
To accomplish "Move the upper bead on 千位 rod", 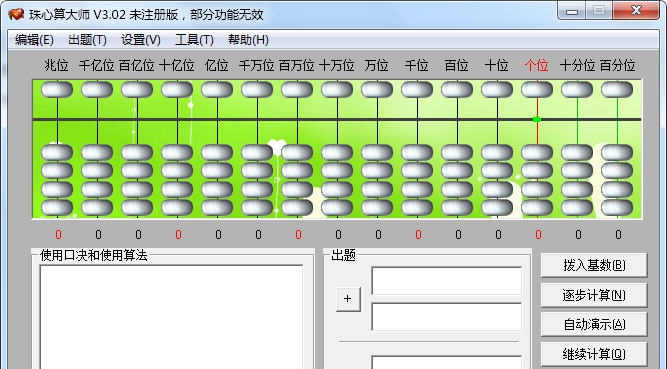I will [417, 90].
